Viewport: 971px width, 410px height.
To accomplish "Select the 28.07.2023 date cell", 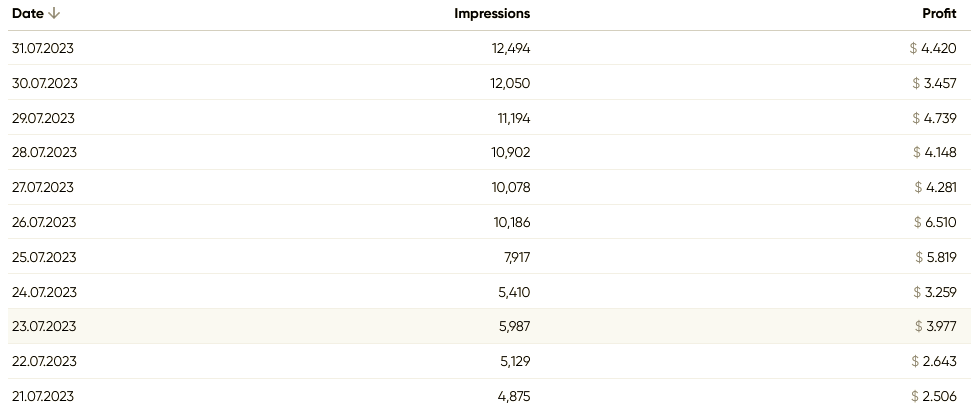I will click(x=44, y=152).
